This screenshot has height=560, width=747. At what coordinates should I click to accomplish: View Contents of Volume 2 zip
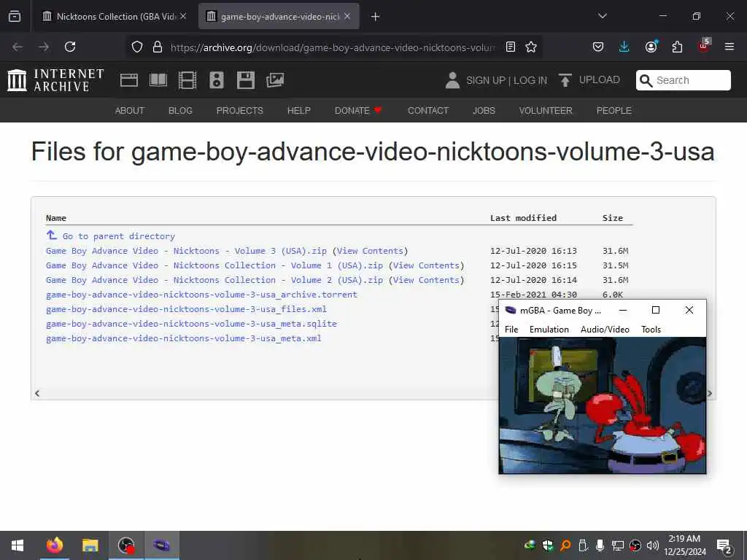pos(426,281)
